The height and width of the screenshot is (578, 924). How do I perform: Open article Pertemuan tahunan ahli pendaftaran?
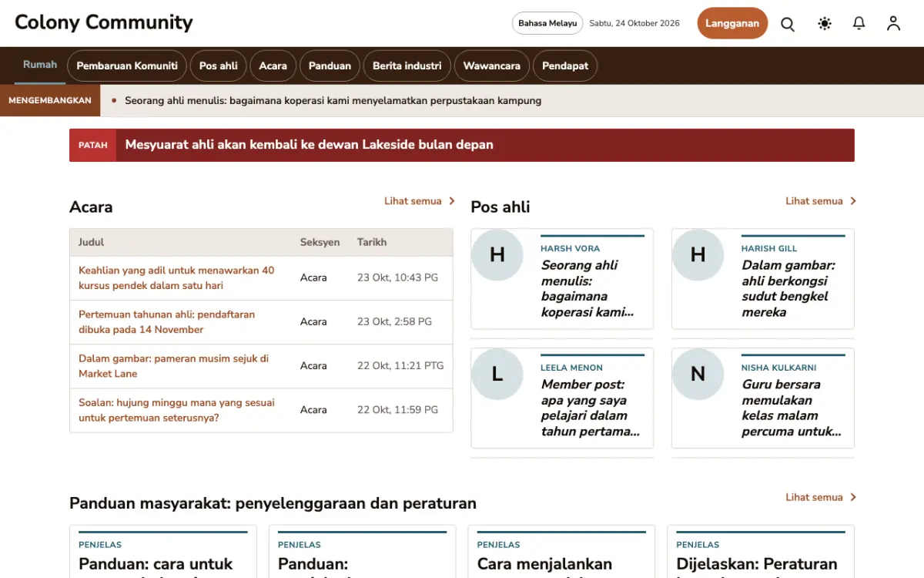(x=166, y=321)
